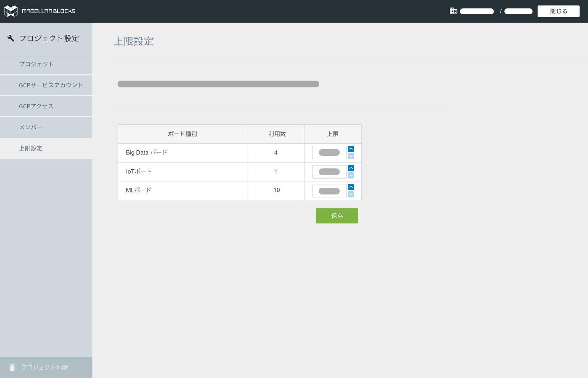Click the green 保存 button
588x378 pixels.
[x=337, y=216]
